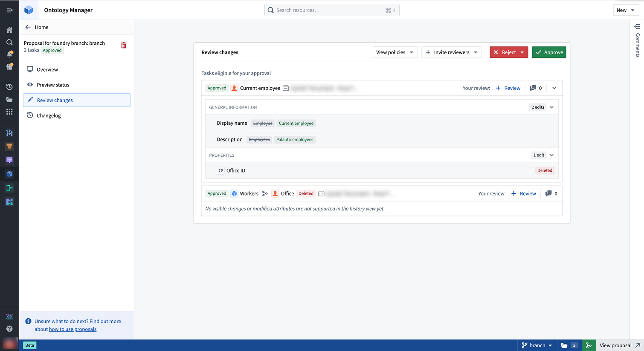Collapse the Current employee task chevron
This screenshot has height=351, width=644.
(554, 88)
